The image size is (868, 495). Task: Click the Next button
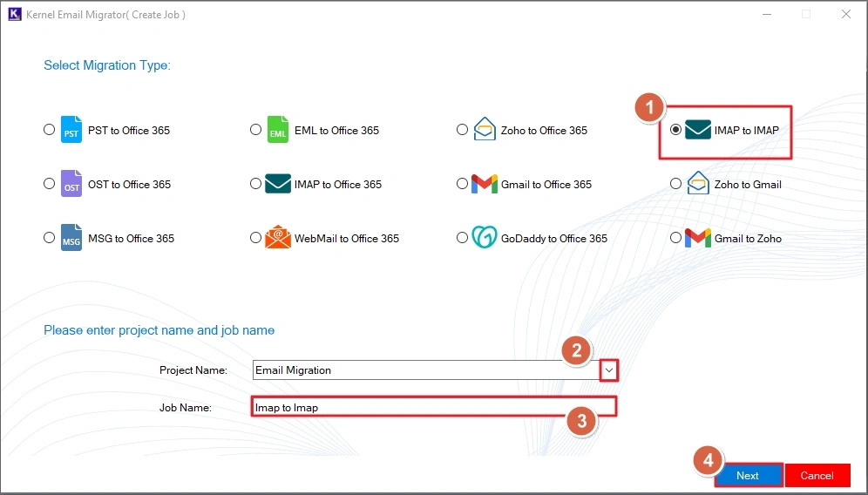pos(748,476)
